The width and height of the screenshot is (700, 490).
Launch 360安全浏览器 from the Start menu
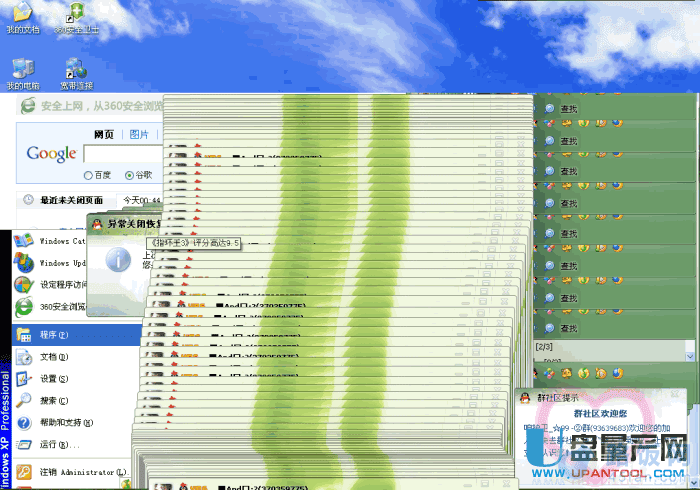50,307
